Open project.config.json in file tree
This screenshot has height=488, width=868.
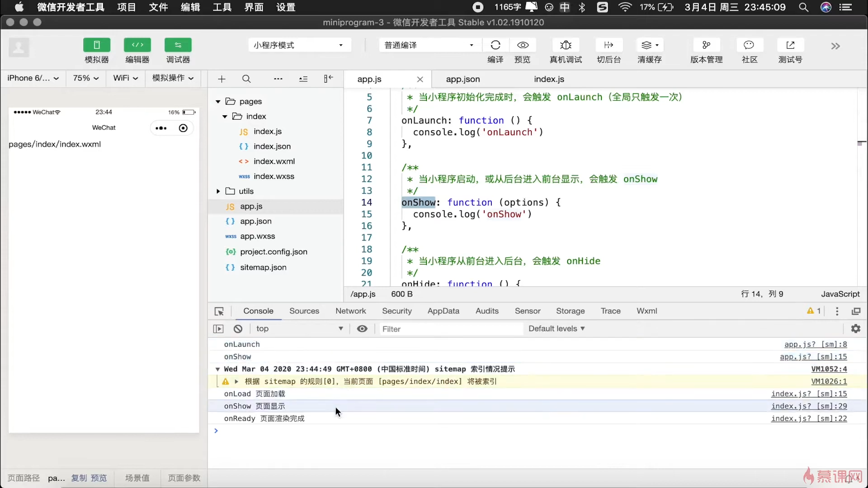(274, 252)
